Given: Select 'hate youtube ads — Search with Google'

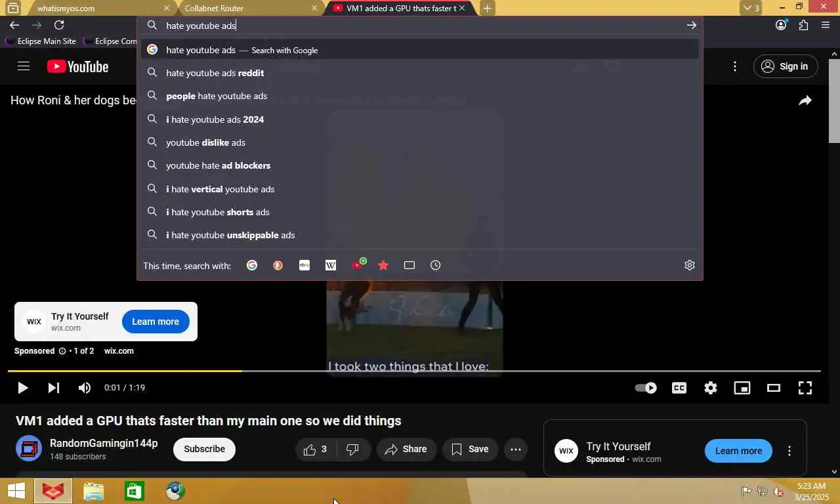Looking at the screenshot, I should coord(420,50).
